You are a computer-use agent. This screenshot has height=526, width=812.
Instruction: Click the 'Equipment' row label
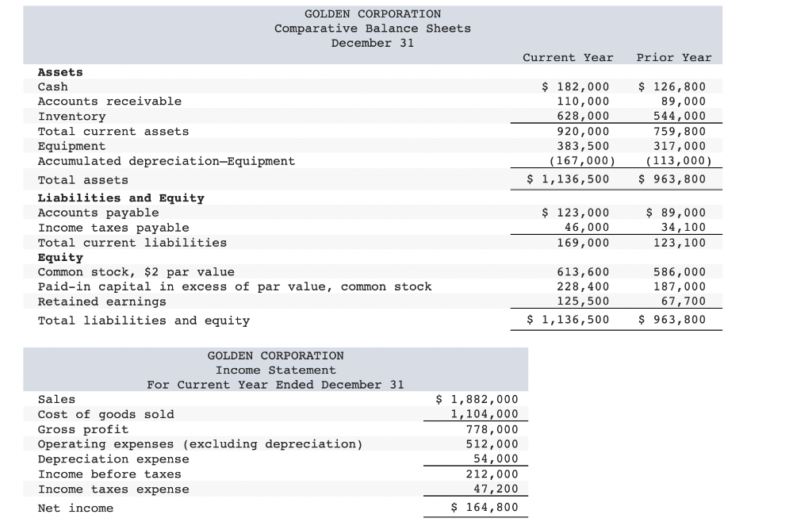(x=71, y=146)
